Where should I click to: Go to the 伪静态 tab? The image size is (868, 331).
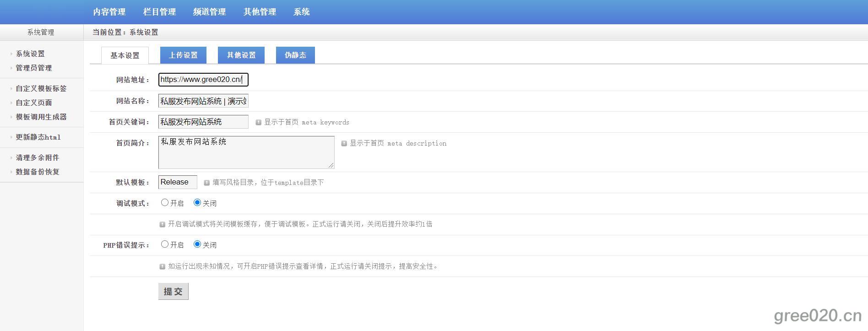point(295,55)
